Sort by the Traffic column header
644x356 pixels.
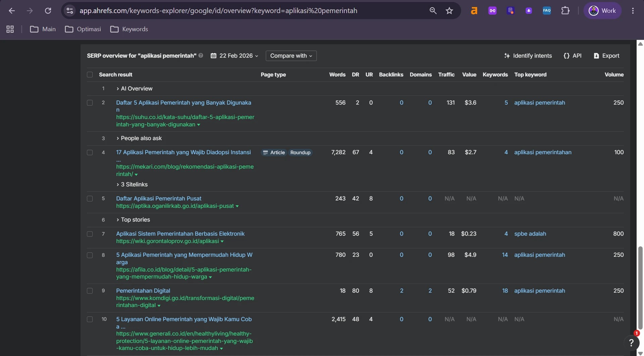[x=446, y=74]
